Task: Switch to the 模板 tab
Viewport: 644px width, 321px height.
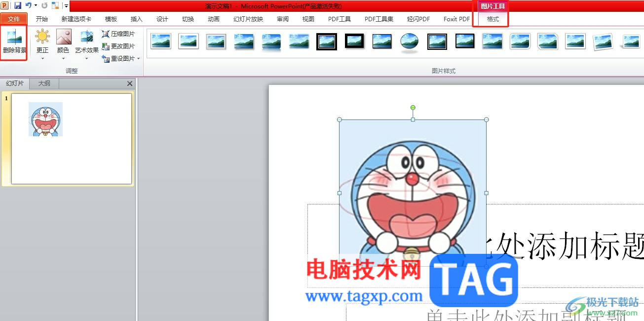Action: pyautogui.click(x=111, y=19)
